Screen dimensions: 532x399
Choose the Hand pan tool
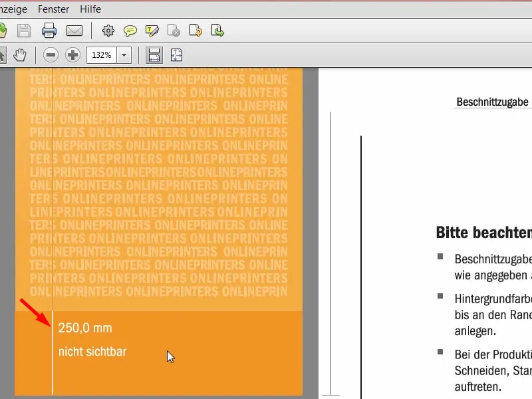click(x=20, y=55)
